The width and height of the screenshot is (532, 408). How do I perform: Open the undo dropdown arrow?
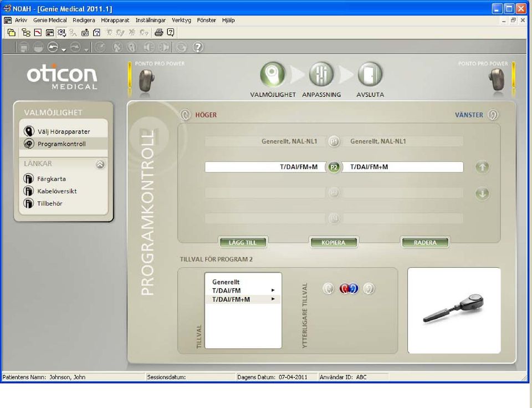click(x=64, y=50)
